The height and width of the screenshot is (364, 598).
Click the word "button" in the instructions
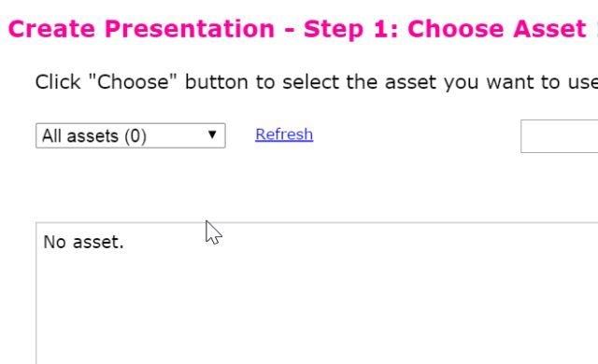[216, 82]
